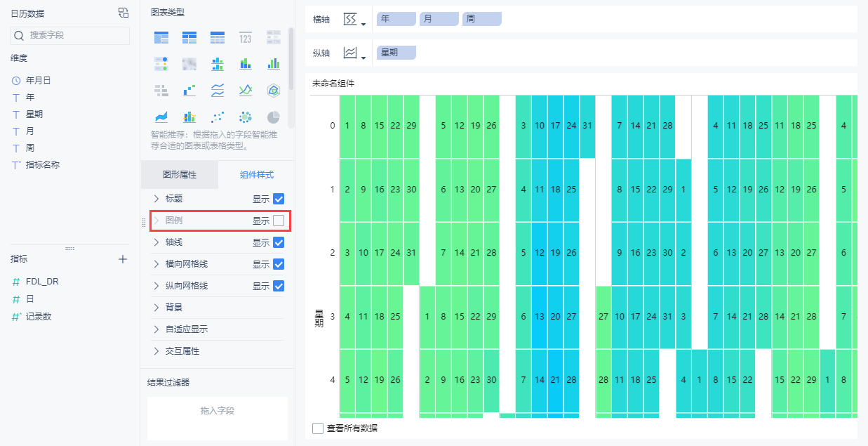Select the 星期 dimension in the field list
This screenshot has height=446, width=868.
click(x=34, y=114)
